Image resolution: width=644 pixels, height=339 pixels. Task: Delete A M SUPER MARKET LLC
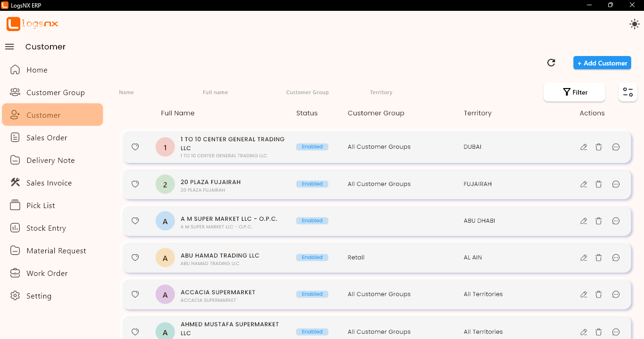(x=599, y=221)
